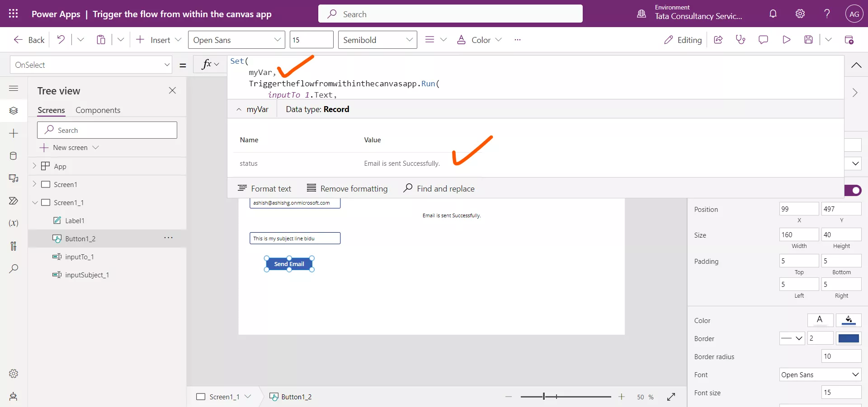
Task: Open the Insert menu
Action: [x=159, y=40]
